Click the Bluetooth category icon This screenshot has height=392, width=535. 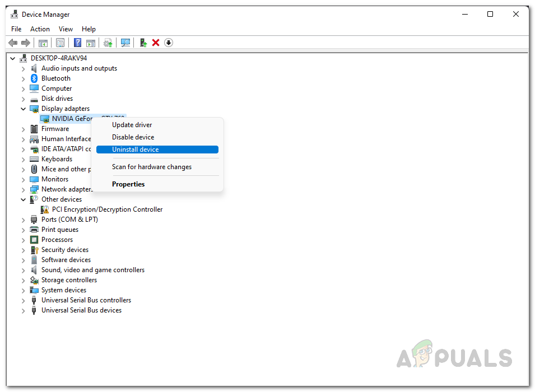pos(34,78)
